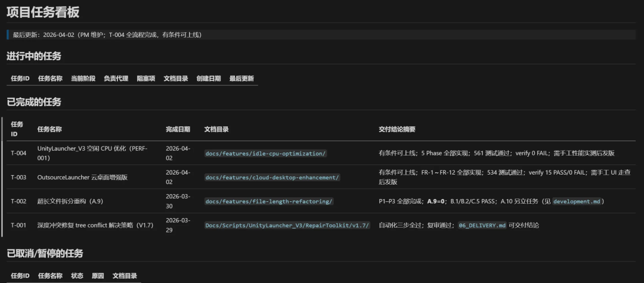Click the development.md file reference
Screen dimensions: 644x283
[x=577, y=201]
